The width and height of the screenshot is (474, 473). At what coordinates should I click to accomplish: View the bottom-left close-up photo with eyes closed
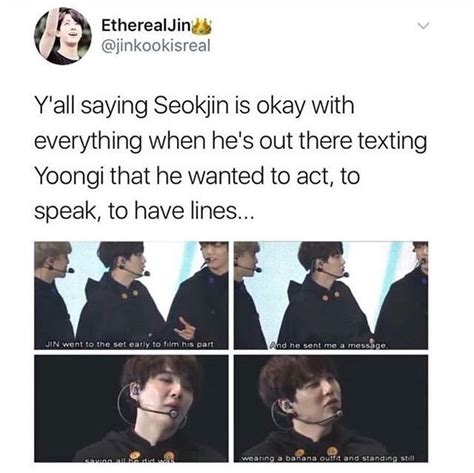(x=131, y=408)
